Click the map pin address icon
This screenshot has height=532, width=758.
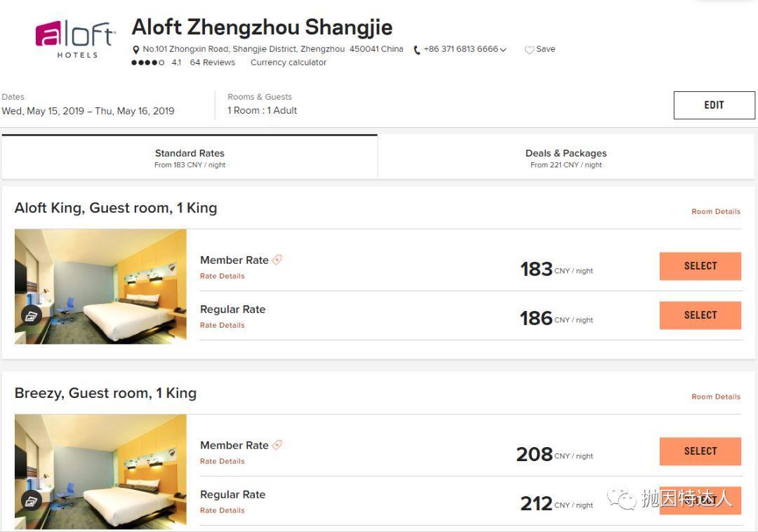click(136, 50)
